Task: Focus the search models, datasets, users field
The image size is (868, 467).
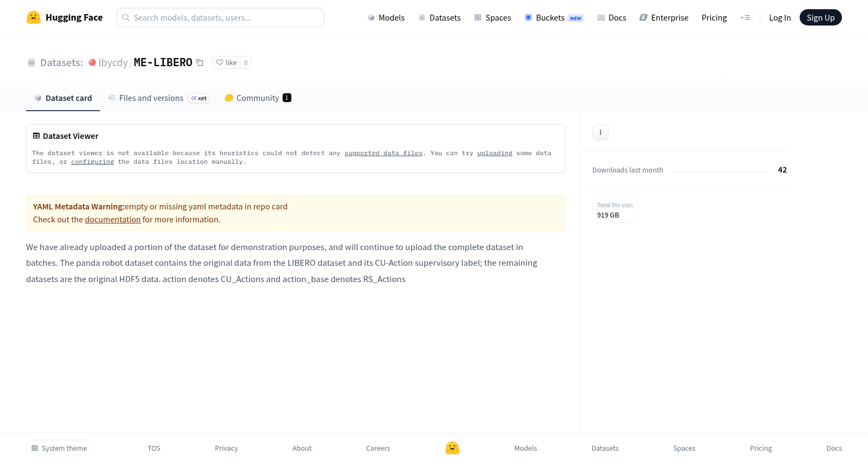Action: [x=220, y=17]
